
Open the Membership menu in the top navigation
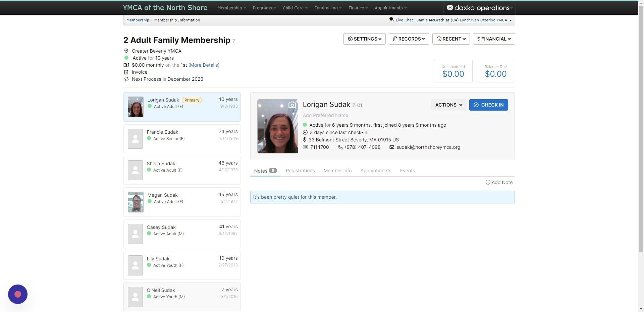click(x=231, y=8)
